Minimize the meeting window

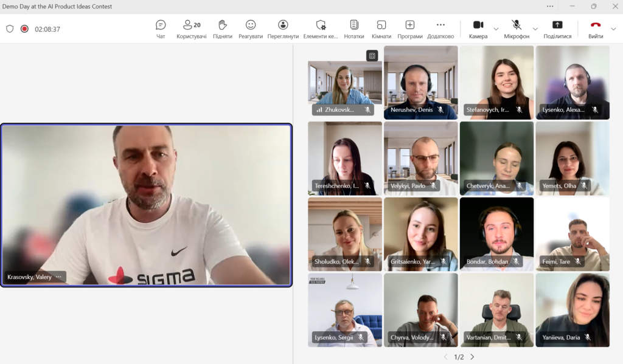pos(572,6)
